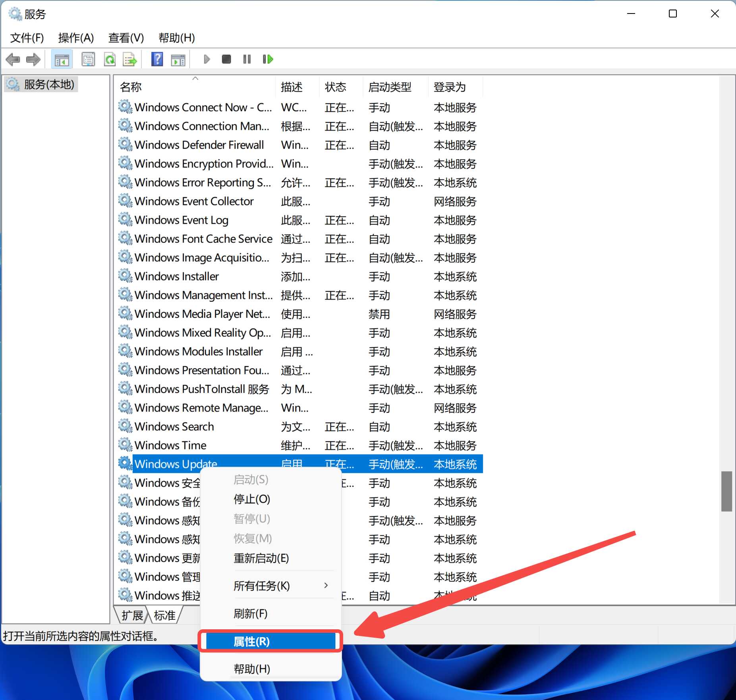The image size is (736, 700).
Task: Toggle show/hide console tree icon
Action: [62, 60]
